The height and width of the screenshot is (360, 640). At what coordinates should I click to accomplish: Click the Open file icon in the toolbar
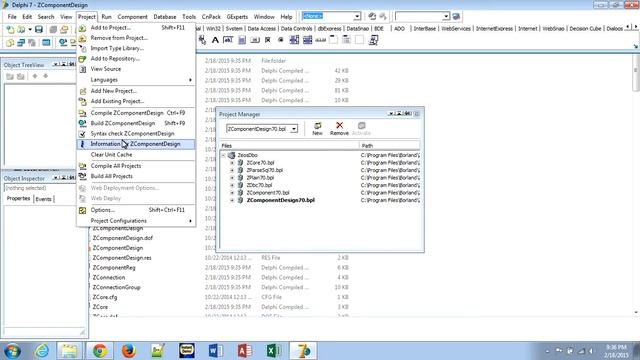21,29
